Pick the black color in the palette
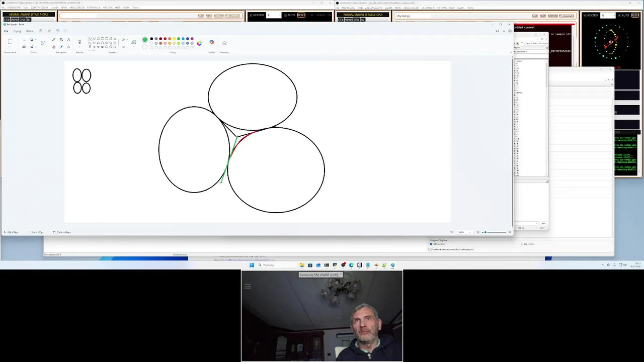644x362 pixels. point(151,39)
